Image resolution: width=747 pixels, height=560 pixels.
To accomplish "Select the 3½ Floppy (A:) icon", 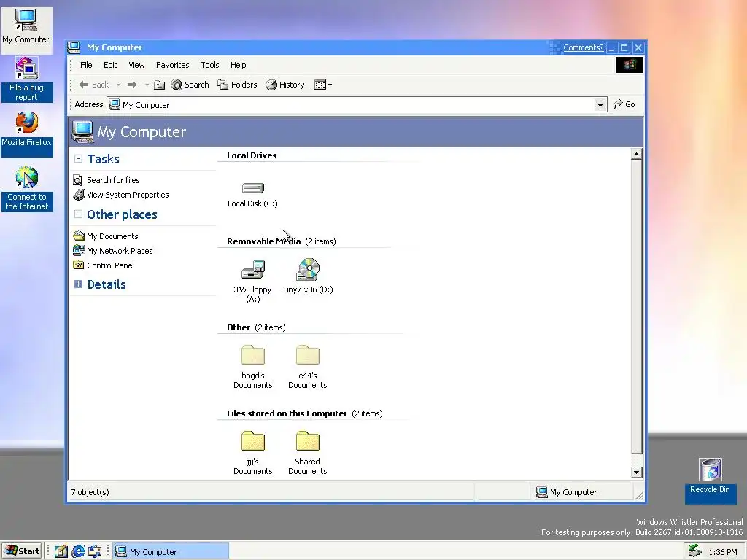I will tap(252, 281).
